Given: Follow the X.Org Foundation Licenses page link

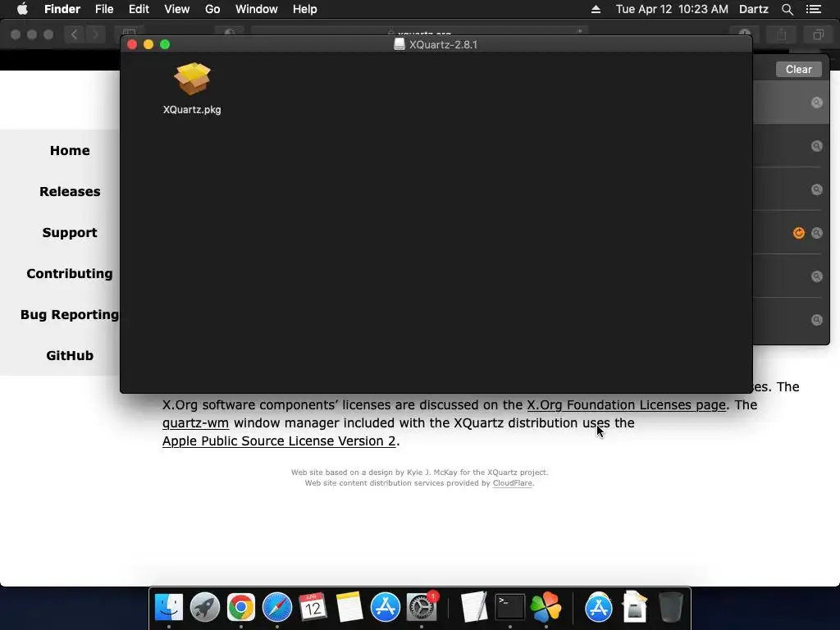Looking at the screenshot, I should tap(626, 405).
